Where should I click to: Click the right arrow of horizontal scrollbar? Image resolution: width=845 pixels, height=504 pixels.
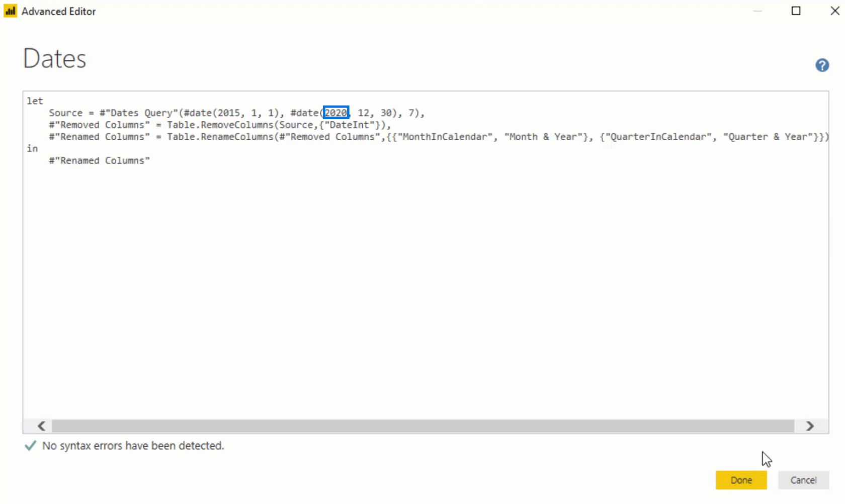point(810,426)
